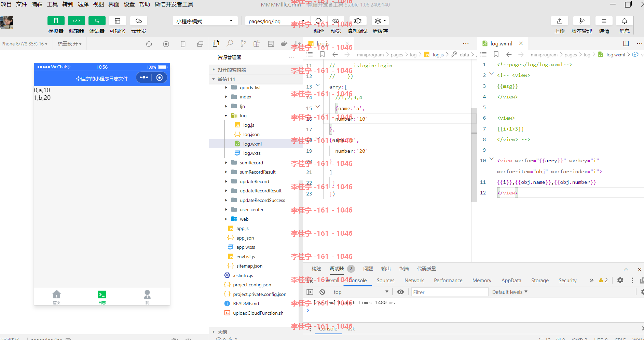
Task: Close the log.wxml editor tab
Action: 521,43
